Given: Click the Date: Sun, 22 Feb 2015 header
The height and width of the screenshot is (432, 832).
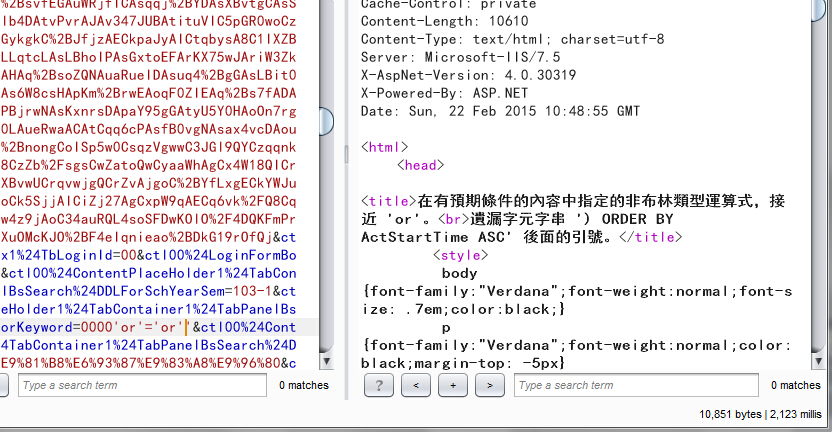Looking at the screenshot, I should pos(500,111).
